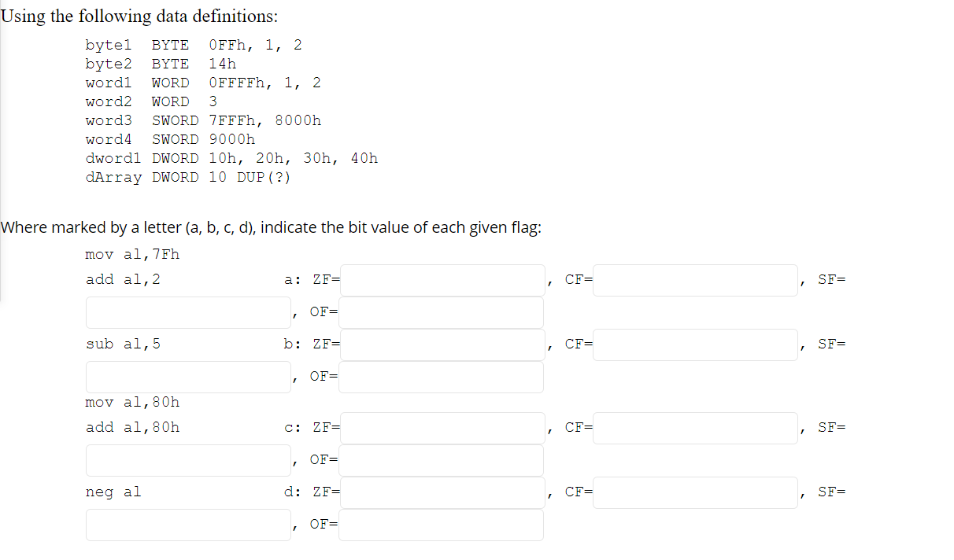This screenshot has width=954, height=560.
Task: Click the SF= label in part c row
Action: 836,427
